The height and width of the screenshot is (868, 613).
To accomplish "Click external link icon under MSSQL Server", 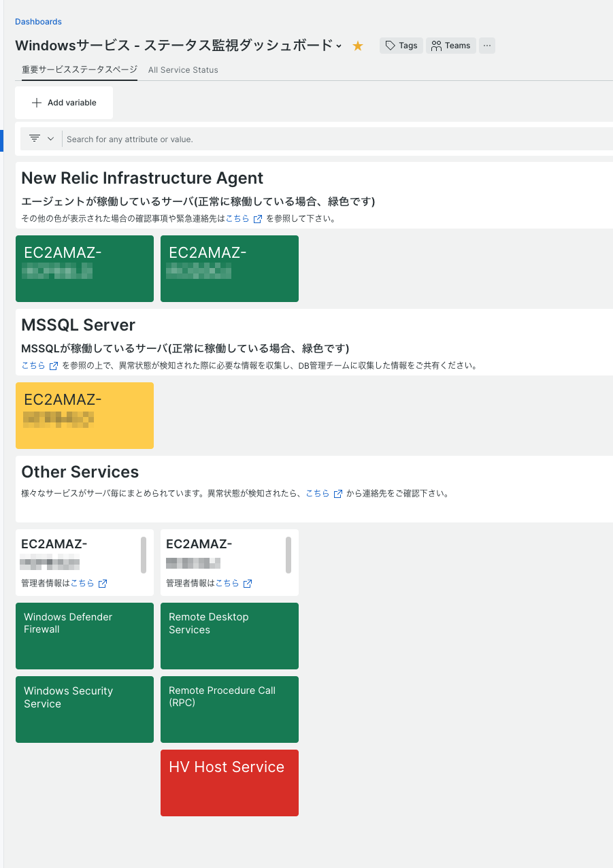I will click(53, 366).
